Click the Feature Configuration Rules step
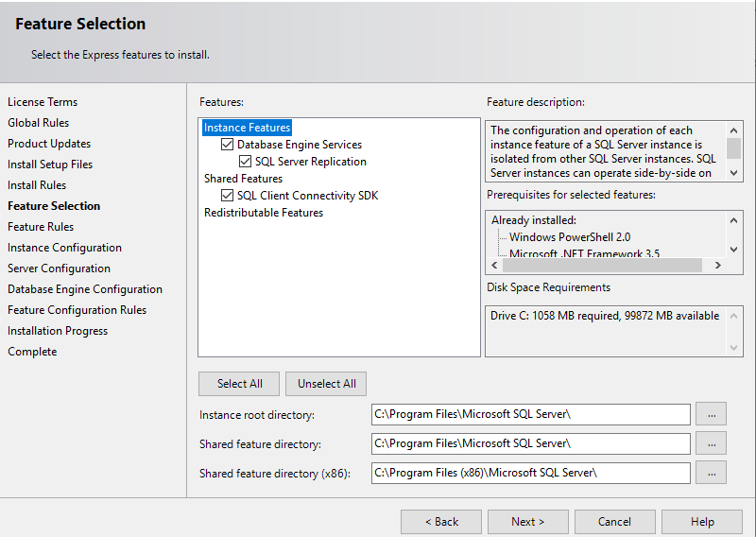Image resolution: width=756 pixels, height=537 pixels. (x=77, y=310)
